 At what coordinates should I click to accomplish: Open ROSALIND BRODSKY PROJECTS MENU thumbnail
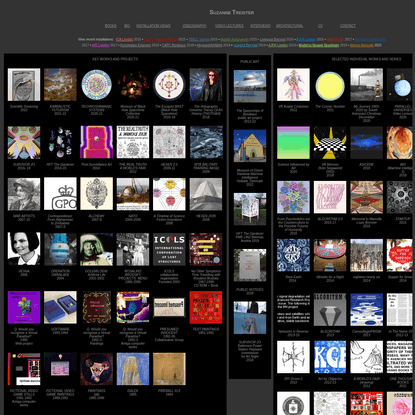(133, 249)
